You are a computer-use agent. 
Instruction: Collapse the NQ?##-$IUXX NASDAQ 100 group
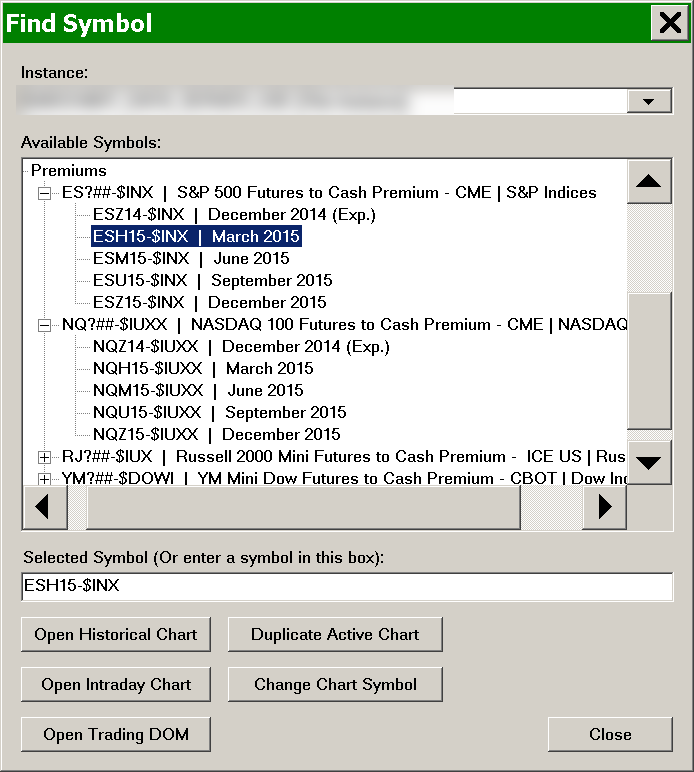[x=44, y=325]
